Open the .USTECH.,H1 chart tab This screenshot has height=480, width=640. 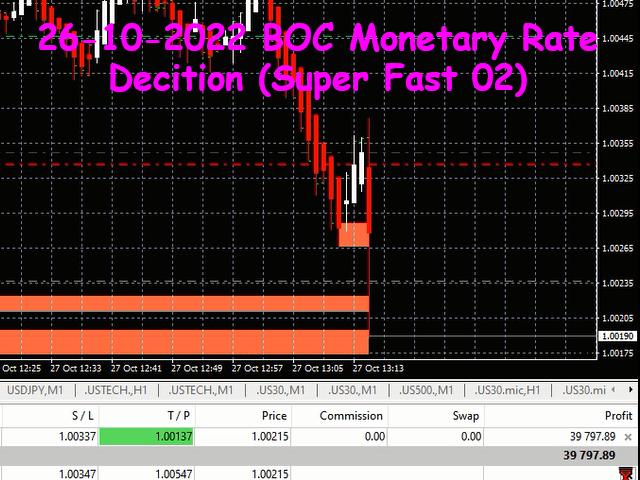point(116,390)
